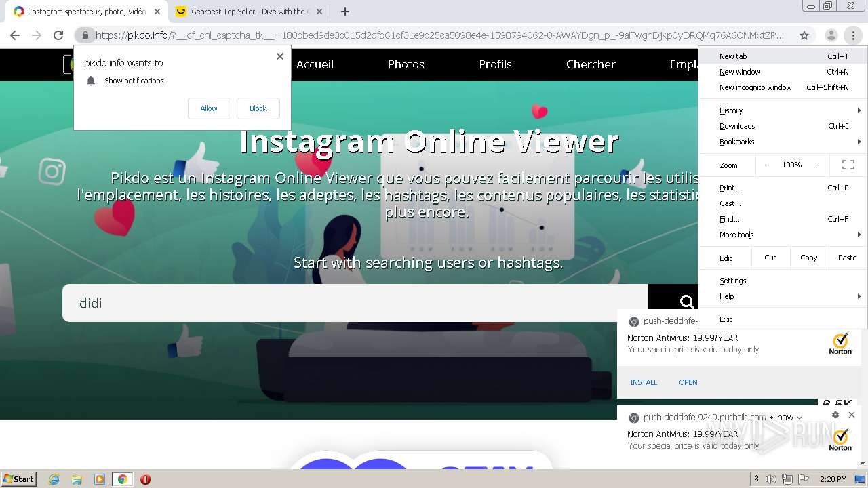This screenshot has height=488, width=868.
Task: Expand the Help submenu
Action: [x=783, y=296]
